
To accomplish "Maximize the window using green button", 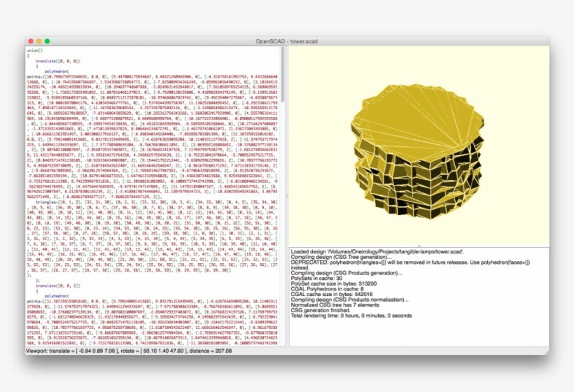I will [x=47, y=41].
